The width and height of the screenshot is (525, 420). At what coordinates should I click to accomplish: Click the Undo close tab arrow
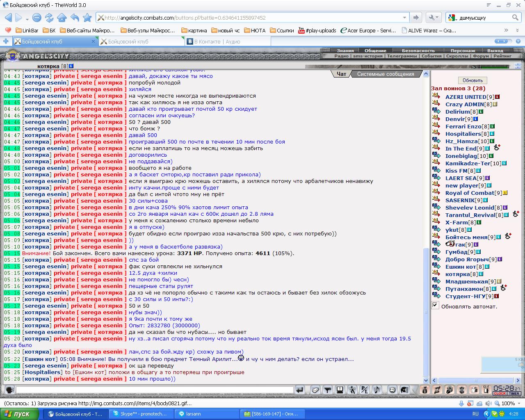[x=75, y=18]
